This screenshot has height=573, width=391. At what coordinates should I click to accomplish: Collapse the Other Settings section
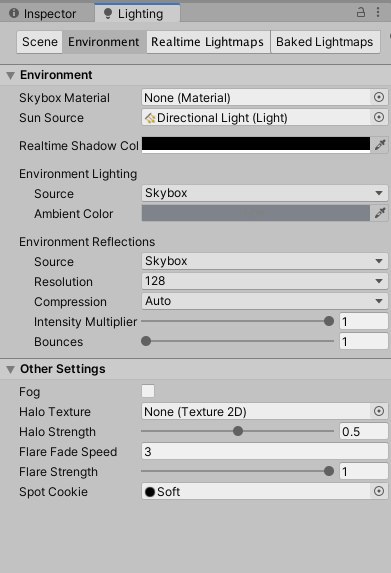(11, 370)
